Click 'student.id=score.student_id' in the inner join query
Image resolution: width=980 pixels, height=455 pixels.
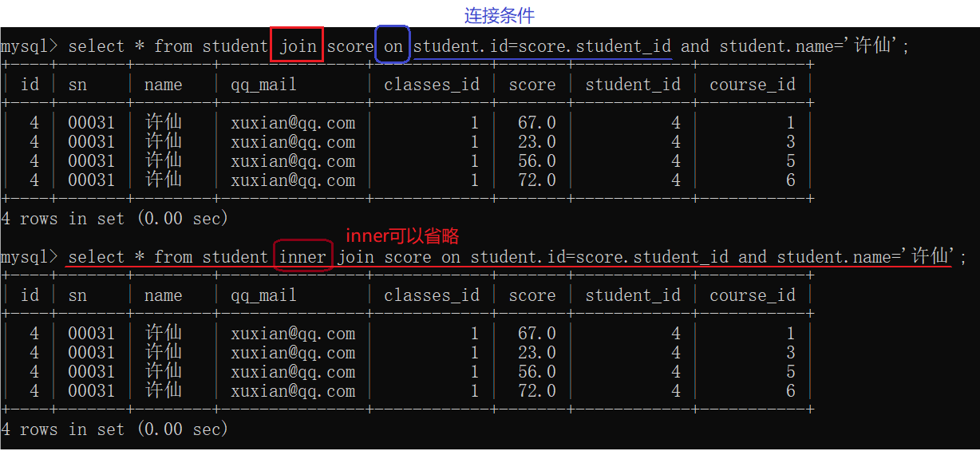[599, 256]
